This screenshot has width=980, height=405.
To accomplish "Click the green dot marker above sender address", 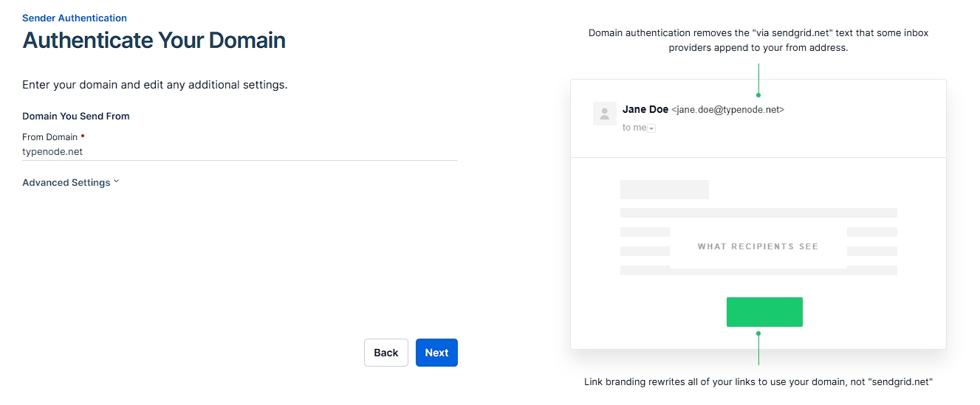I will tap(758, 95).
